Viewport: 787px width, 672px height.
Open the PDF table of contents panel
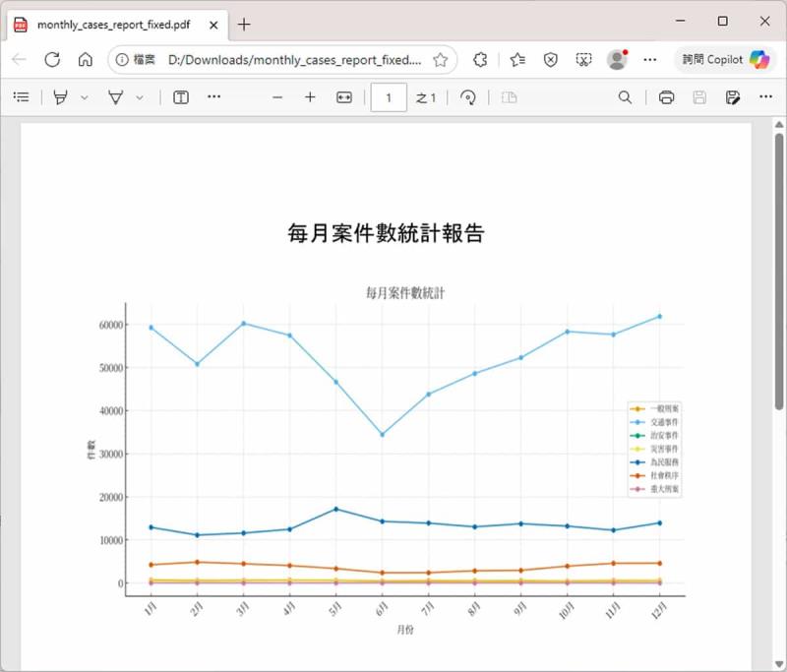point(21,97)
